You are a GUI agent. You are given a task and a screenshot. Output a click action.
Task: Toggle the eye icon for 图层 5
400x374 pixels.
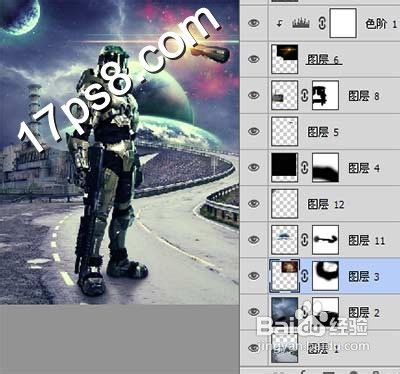pos(254,131)
